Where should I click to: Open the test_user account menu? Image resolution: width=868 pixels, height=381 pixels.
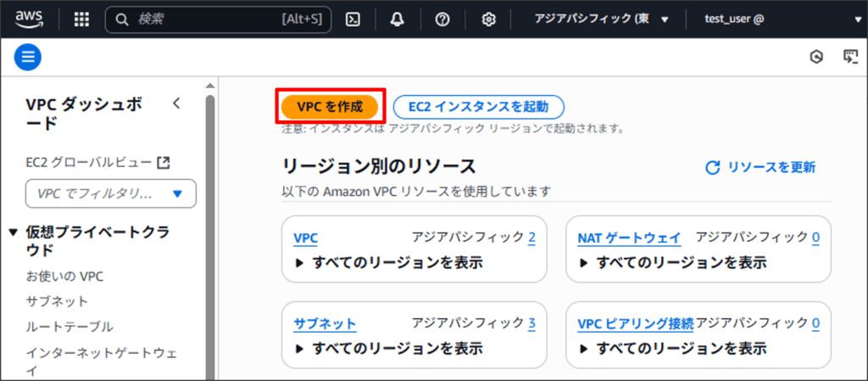[782, 20]
